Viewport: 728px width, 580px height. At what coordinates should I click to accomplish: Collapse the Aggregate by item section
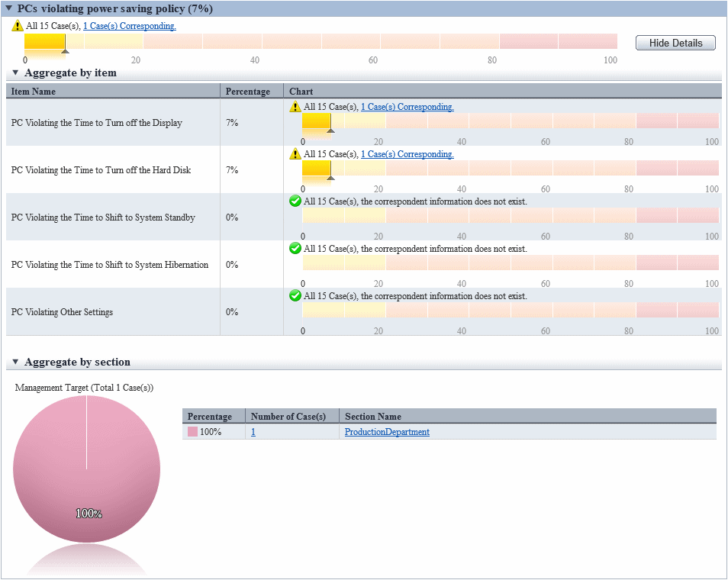15,72
